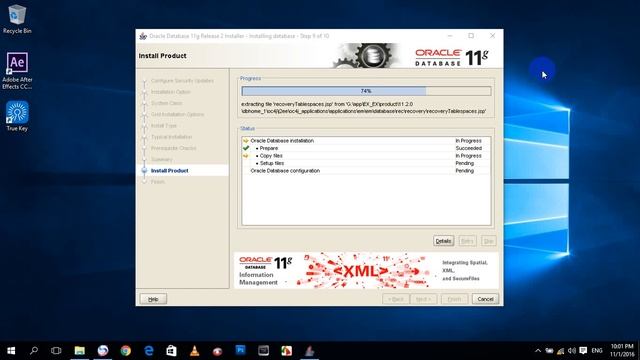Click the Windows Start button

[11, 351]
